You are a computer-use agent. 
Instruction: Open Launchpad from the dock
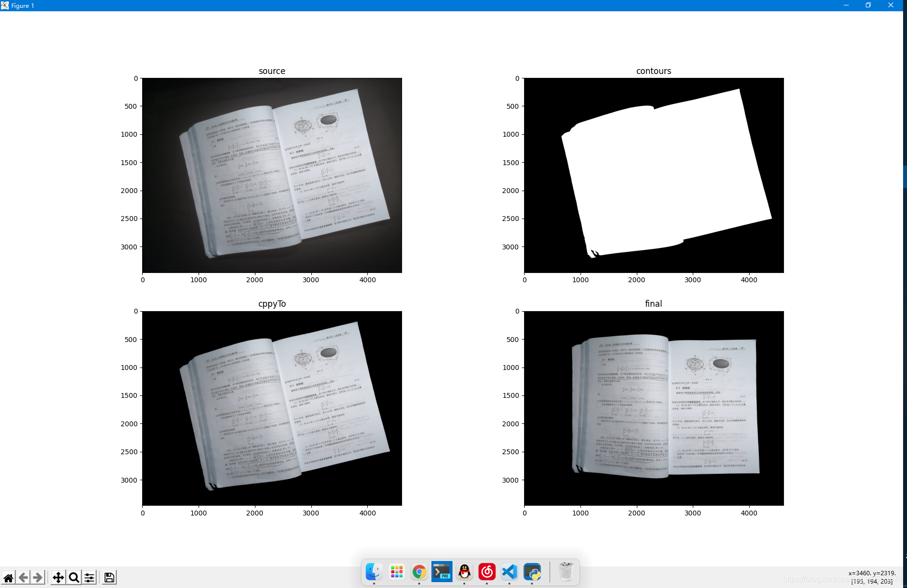(397, 571)
